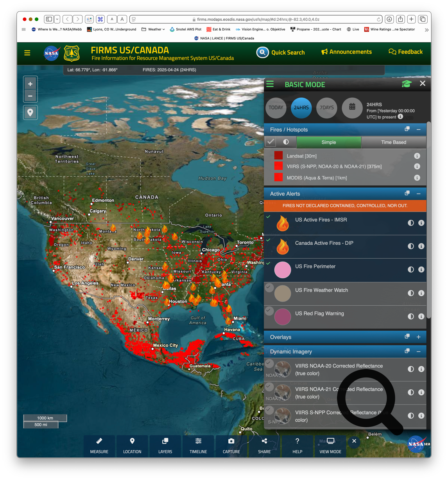Image resolution: width=448 pixels, height=480 pixels.
Task: Enable VIIRS S-NPP Corrected Reflectance imagery
Action: click(269, 410)
